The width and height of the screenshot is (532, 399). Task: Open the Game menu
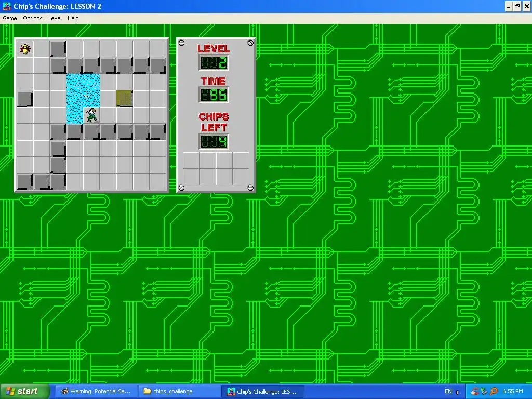tap(10, 18)
